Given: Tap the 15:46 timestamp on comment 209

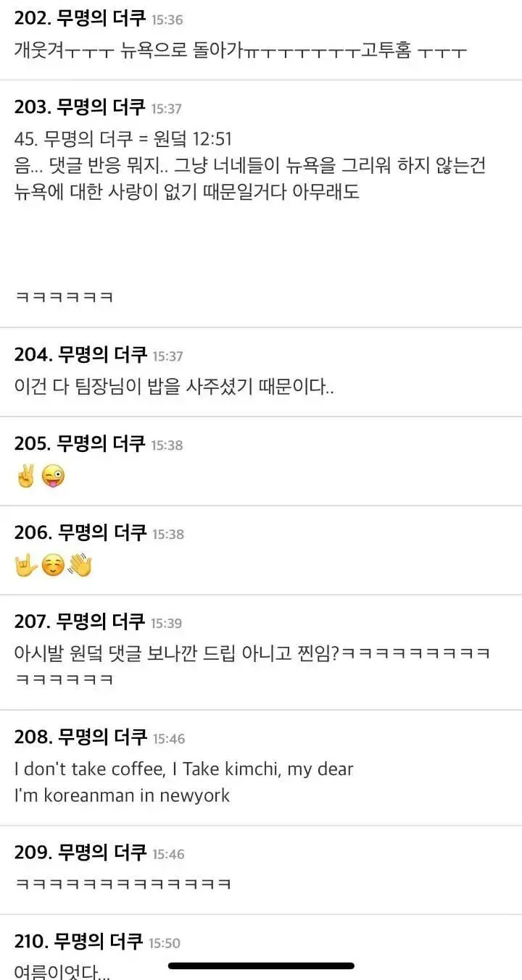Looking at the screenshot, I should tap(168, 855).
